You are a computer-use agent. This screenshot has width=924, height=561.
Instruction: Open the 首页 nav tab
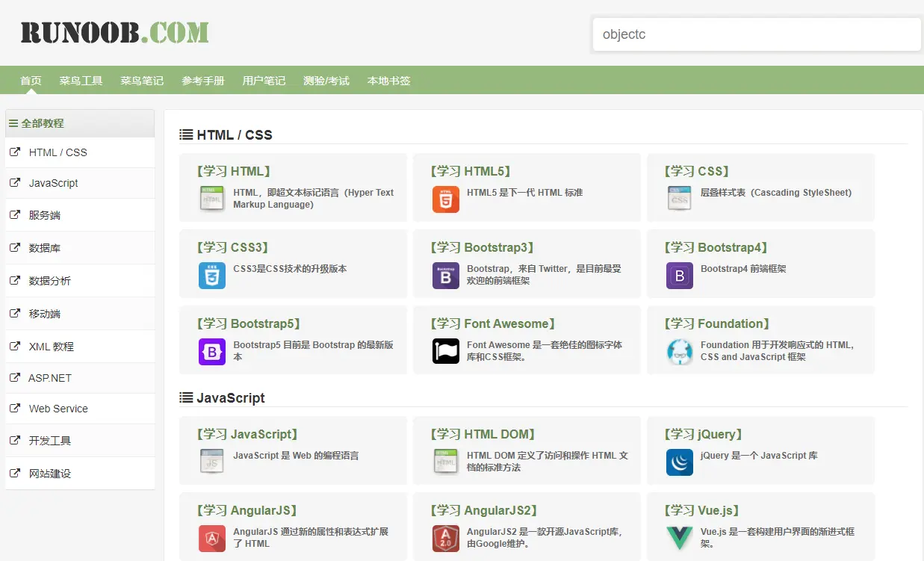(31, 81)
